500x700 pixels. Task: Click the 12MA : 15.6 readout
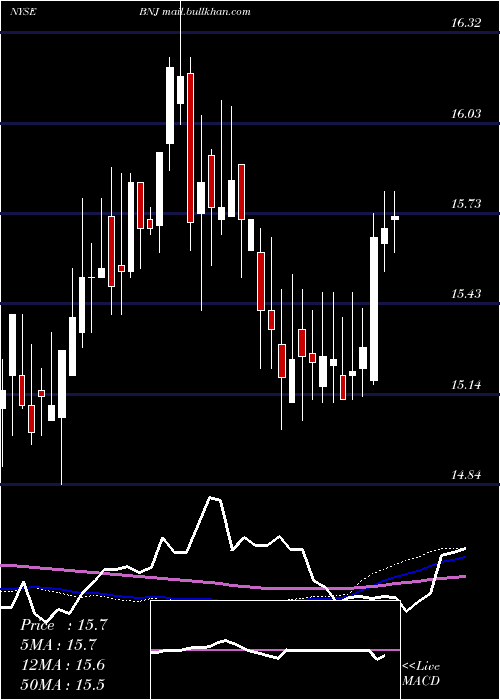point(63,665)
